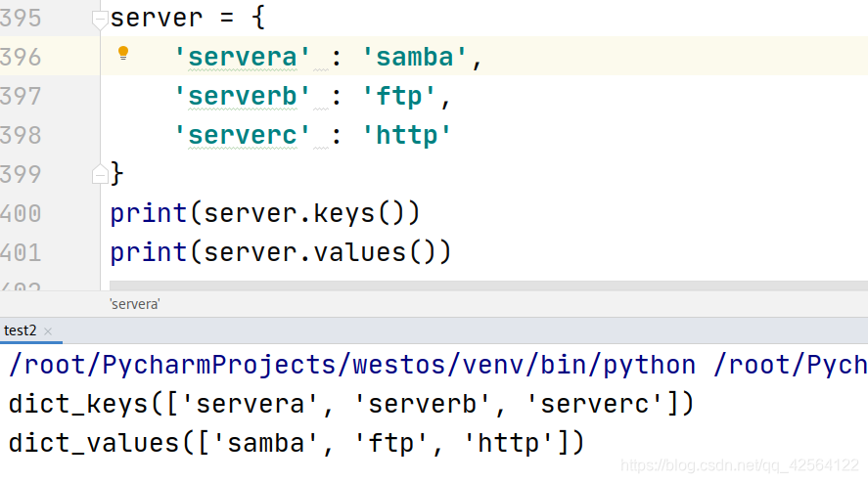Click the dict_values output line in console

click(297, 443)
